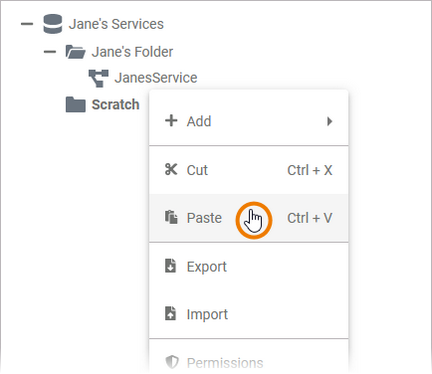Open the Add submenu arrow
The image size is (432, 374).
329,121
